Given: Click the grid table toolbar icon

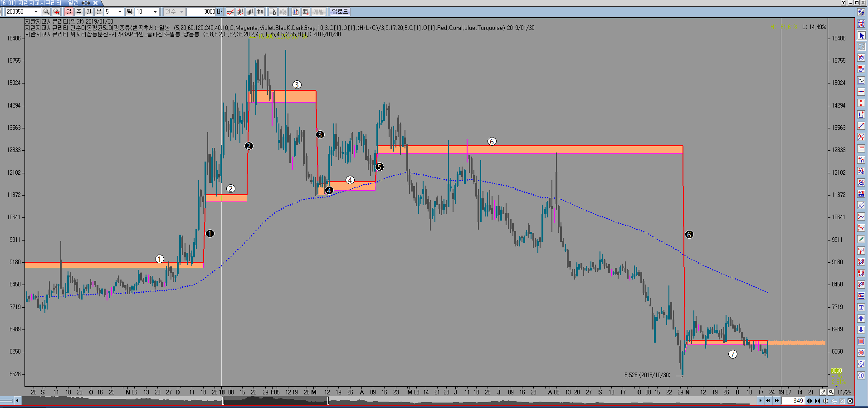Looking at the screenshot, I should tap(306, 12).
